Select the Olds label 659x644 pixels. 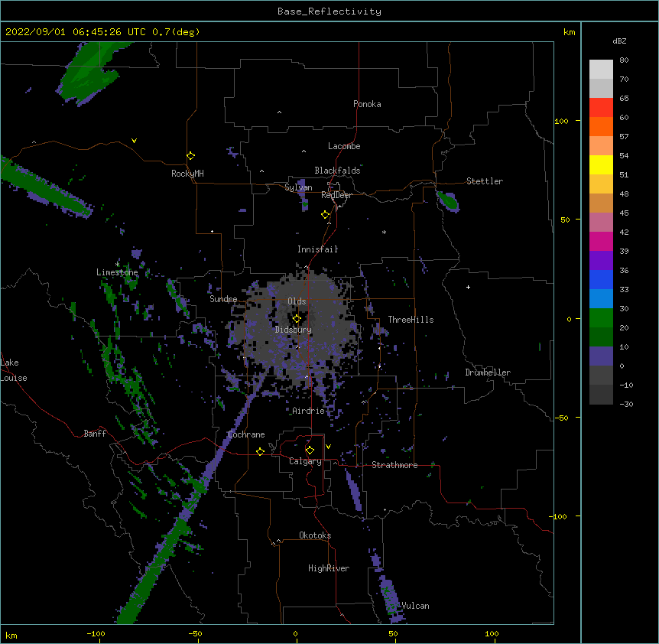(297, 301)
